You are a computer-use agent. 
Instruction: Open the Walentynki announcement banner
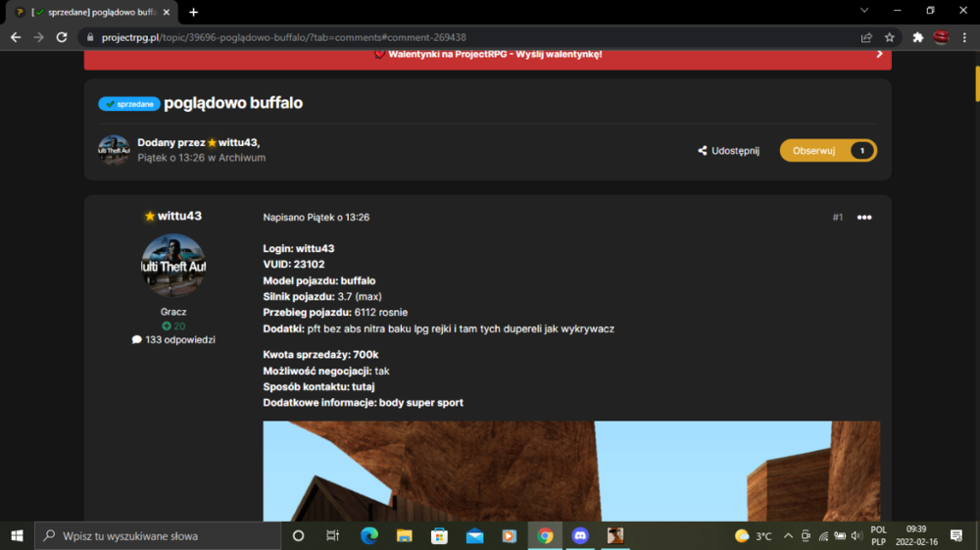(487, 56)
